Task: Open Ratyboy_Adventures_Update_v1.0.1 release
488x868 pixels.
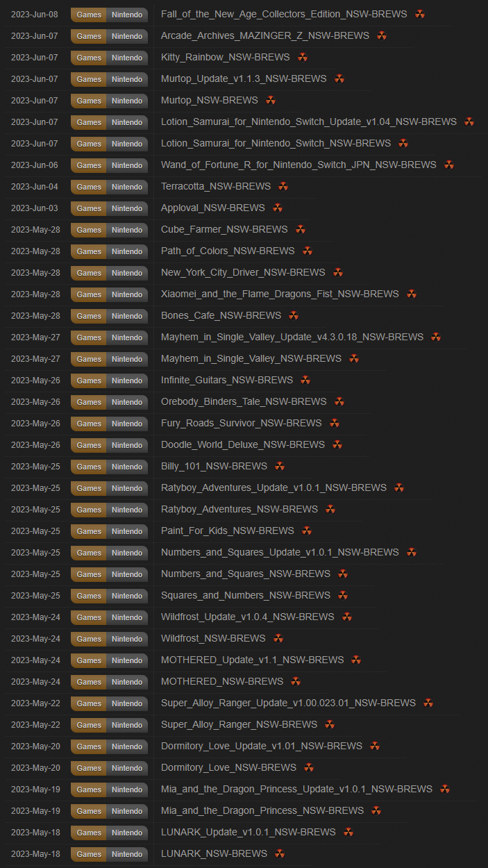Action: 274,487
